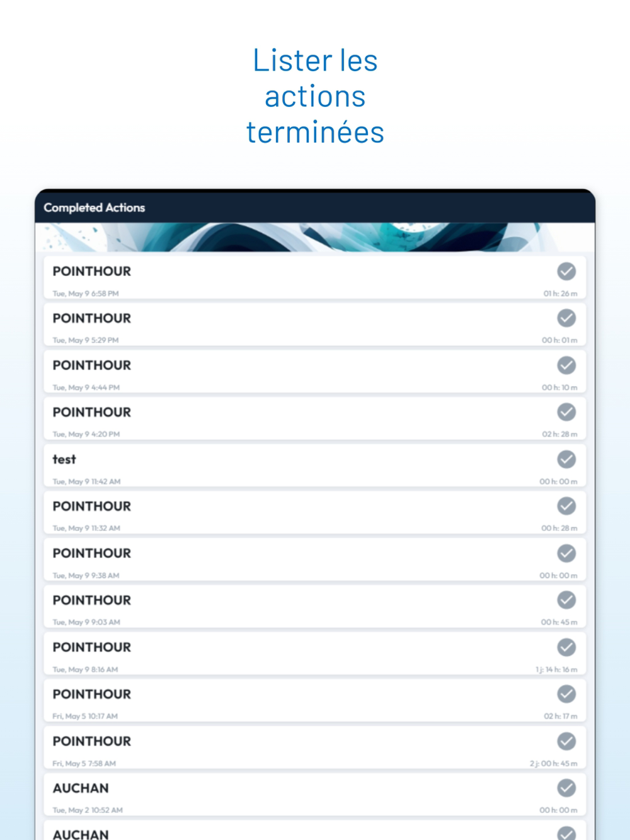Image resolution: width=630 pixels, height=840 pixels.
Task: Click checkmark of POINTHOUR May 9 8:16 AM
Action: pyautogui.click(x=566, y=647)
